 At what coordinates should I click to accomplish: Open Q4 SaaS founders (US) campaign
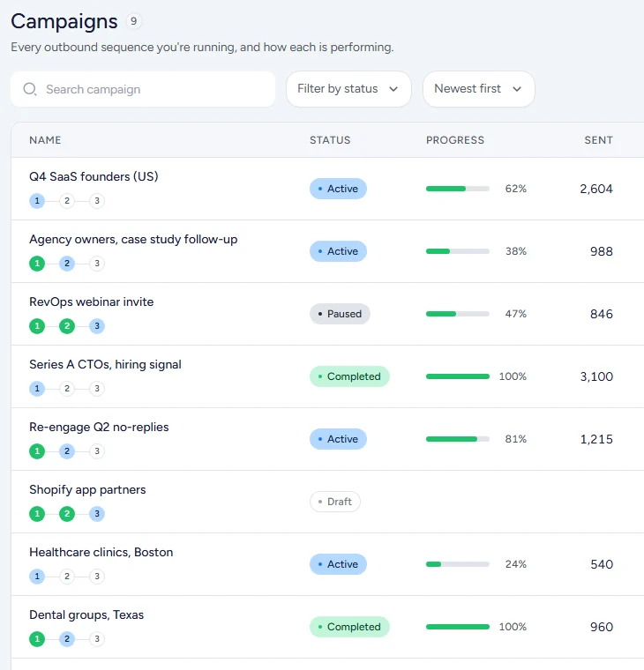[x=94, y=176]
